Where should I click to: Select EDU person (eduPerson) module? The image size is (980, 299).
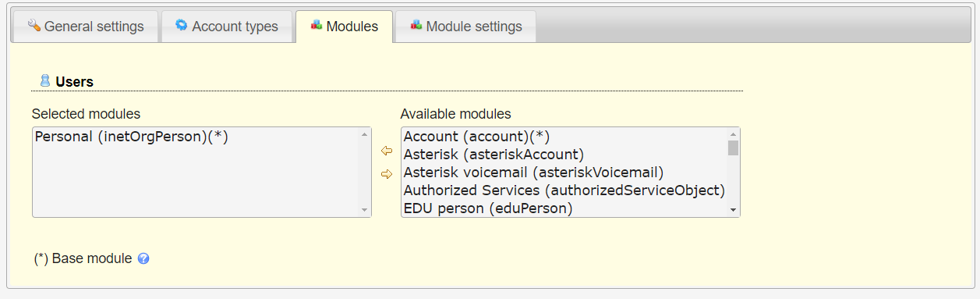564,208
